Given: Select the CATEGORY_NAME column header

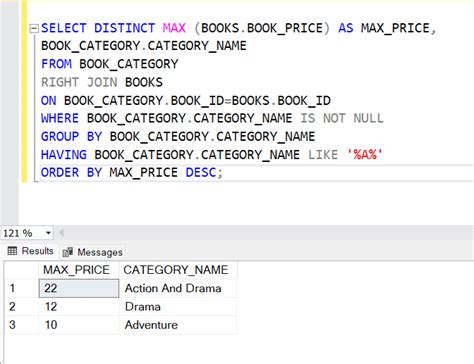Looking at the screenshot, I should pos(178,270).
